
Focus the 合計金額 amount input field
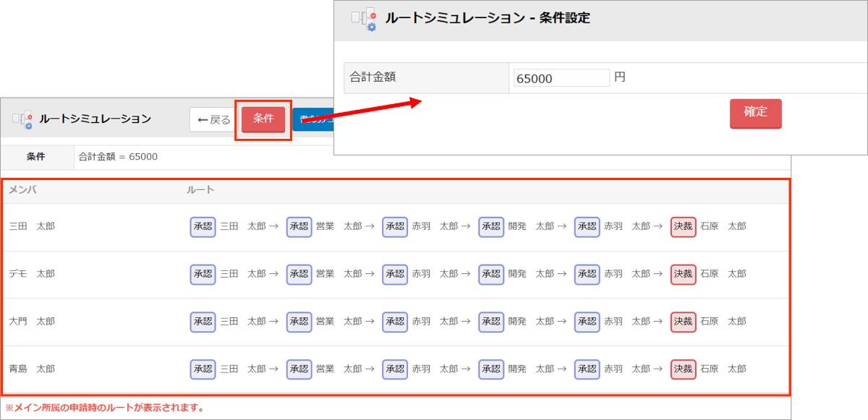click(x=561, y=78)
